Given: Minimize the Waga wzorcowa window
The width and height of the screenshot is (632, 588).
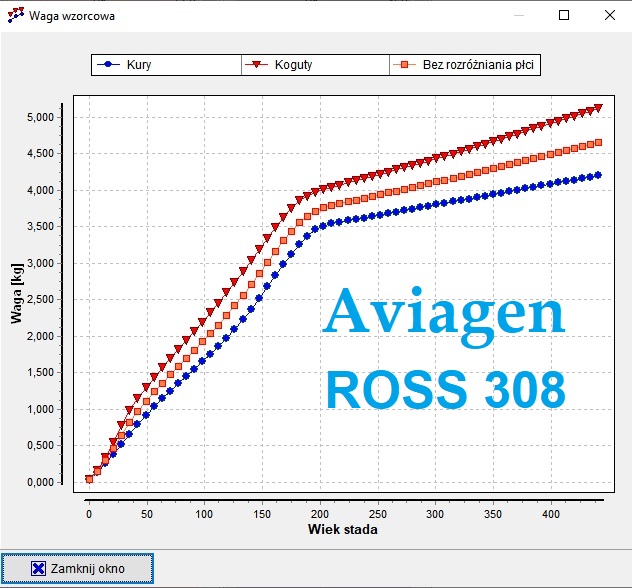Looking at the screenshot, I should pos(518,16).
